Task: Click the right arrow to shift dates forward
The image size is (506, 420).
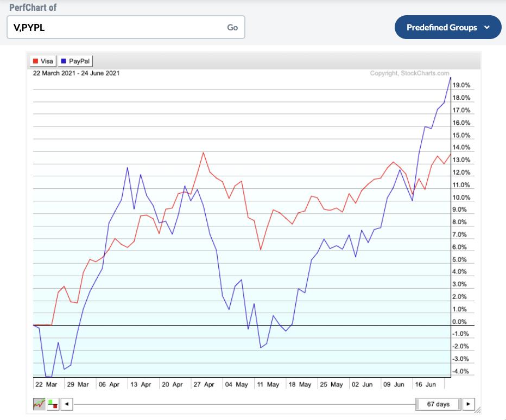Action: click(468, 404)
